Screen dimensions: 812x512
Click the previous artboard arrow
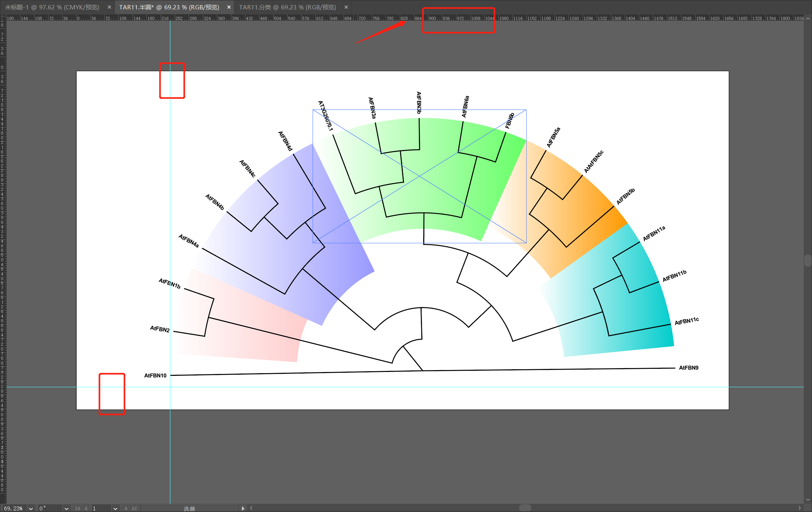[x=86, y=508]
